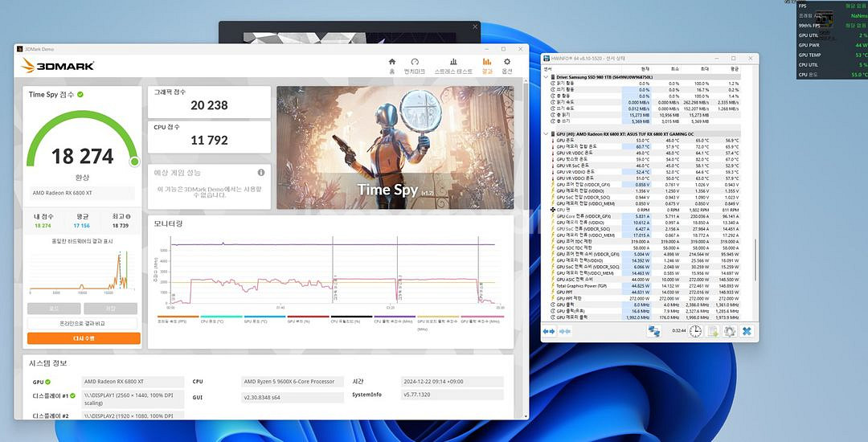Click the 3DMARK logo
Image resolution: width=868 pixels, height=442 pixels.
[x=58, y=66]
